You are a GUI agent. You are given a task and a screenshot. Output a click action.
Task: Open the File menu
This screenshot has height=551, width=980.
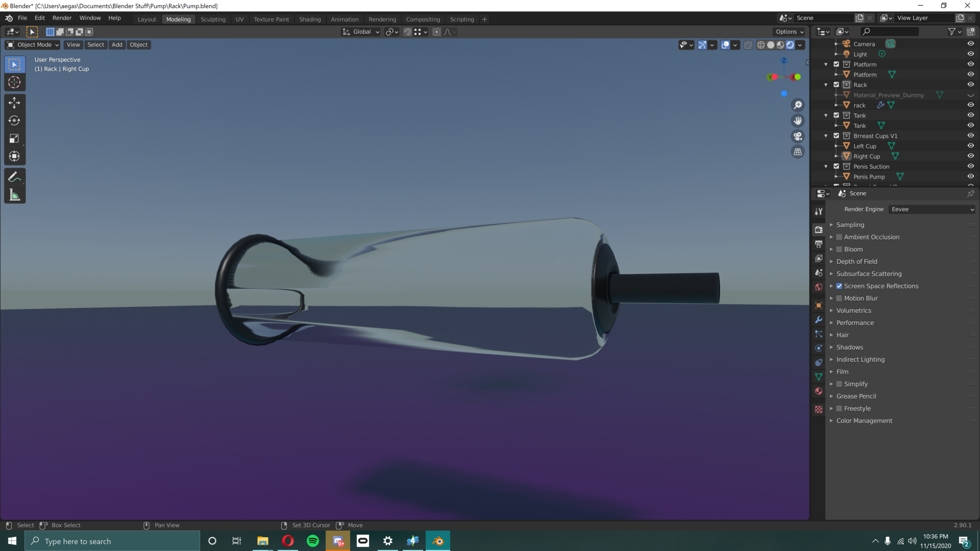coord(22,18)
